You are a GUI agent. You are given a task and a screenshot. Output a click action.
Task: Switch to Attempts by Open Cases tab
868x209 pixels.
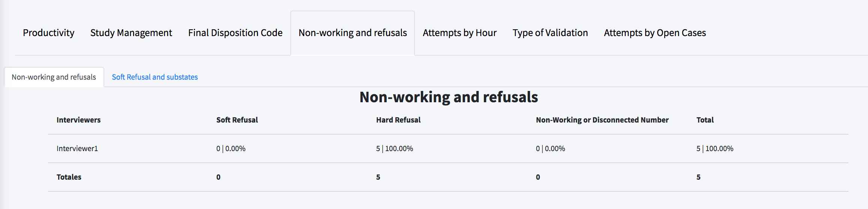655,33
